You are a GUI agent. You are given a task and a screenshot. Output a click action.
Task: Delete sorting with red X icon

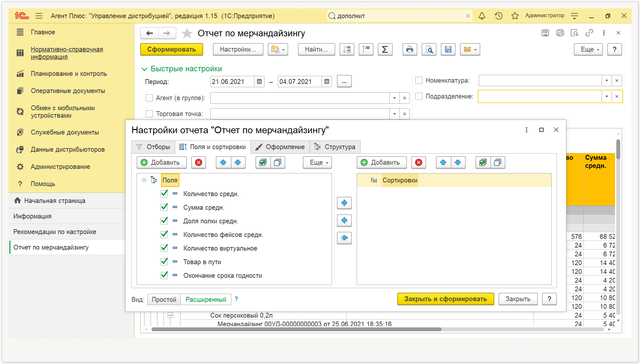(419, 162)
